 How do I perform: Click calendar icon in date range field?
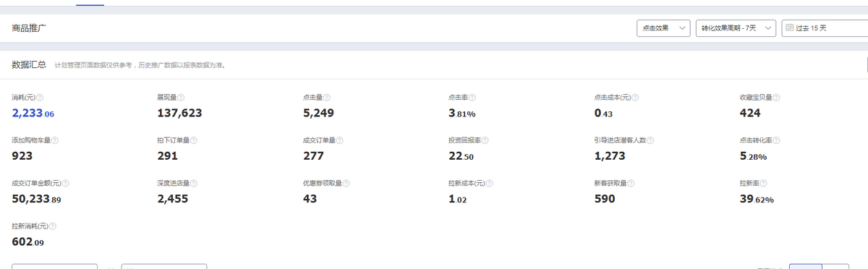pos(790,28)
